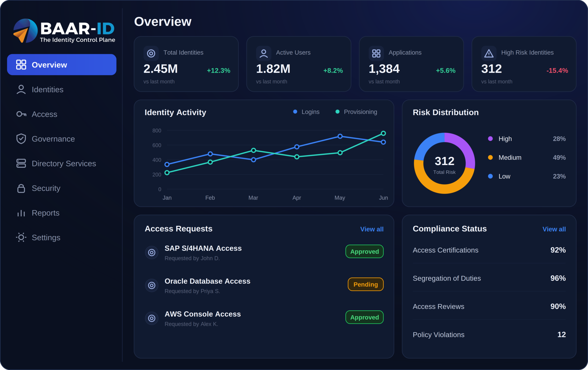
Task: Click the Pending badge for Oracle request
Action: tap(365, 284)
